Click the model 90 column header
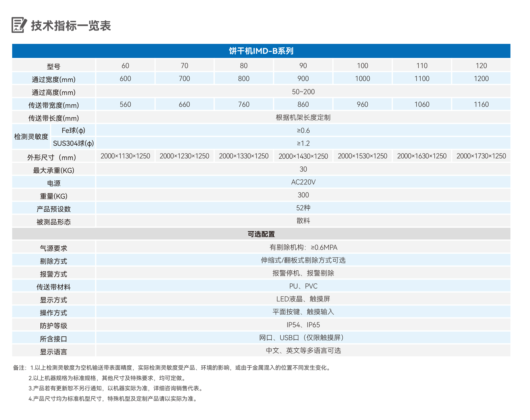The width and height of the screenshot is (530, 420). [x=303, y=65]
